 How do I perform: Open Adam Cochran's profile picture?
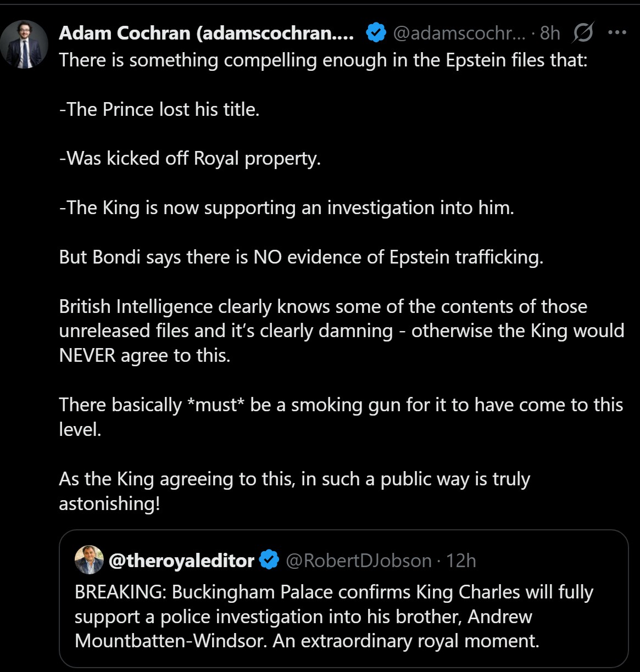pyautogui.click(x=24, y=44)
